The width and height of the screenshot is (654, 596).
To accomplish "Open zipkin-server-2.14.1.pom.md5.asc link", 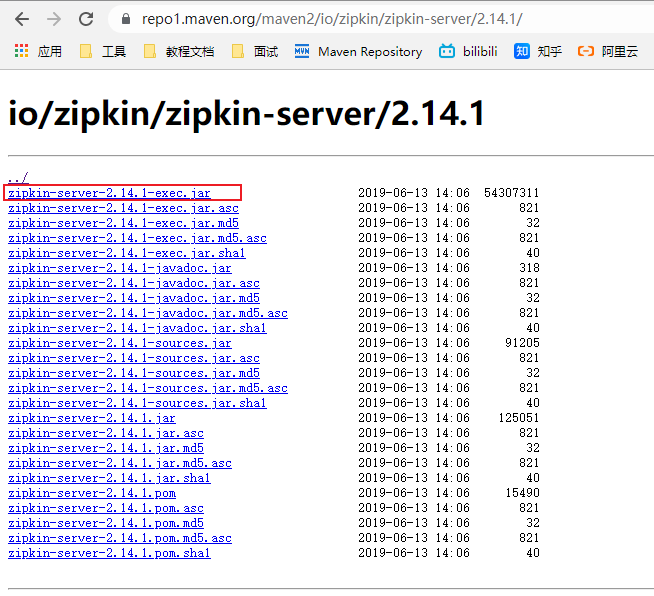I will pos(120,538).
